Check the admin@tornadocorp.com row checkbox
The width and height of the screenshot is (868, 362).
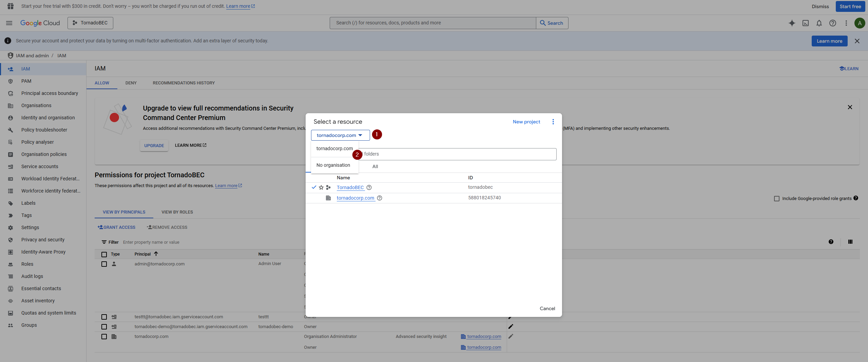click(x=104, y=264)
